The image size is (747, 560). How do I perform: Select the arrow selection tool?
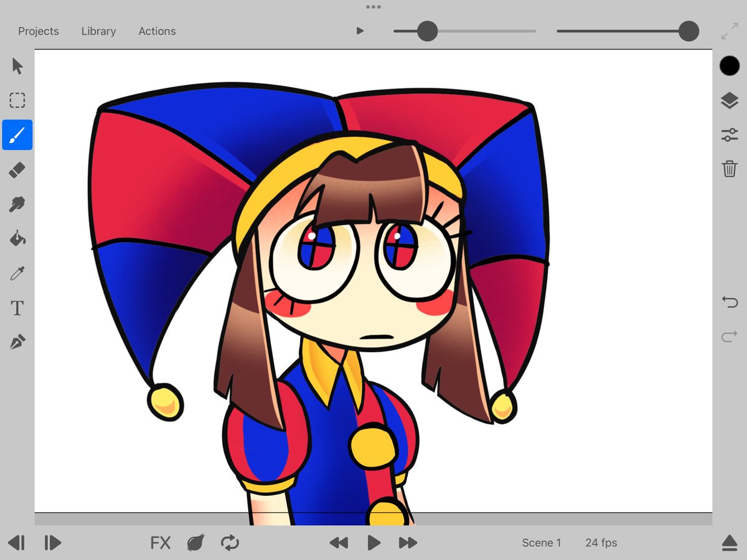coord(17,66)
